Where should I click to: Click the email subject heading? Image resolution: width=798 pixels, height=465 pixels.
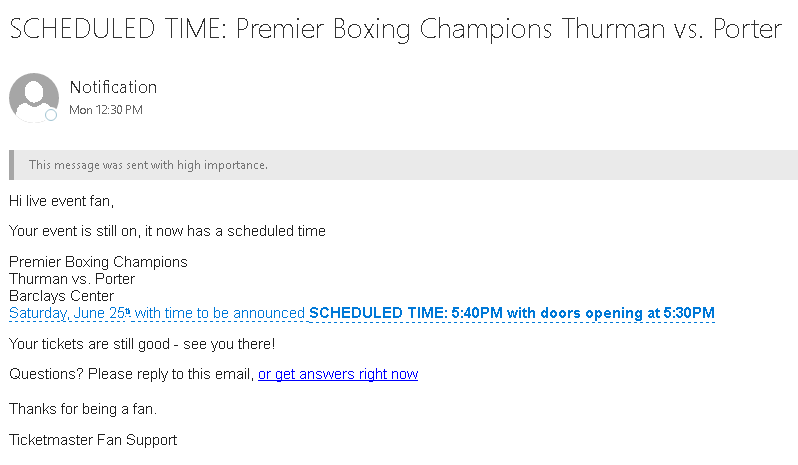click(x=395, y=29)
